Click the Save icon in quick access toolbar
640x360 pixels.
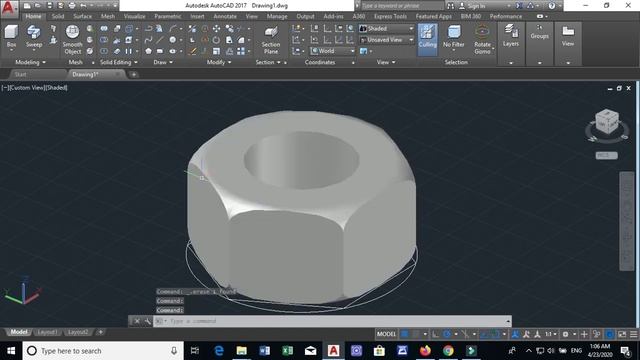click(49, 6)
